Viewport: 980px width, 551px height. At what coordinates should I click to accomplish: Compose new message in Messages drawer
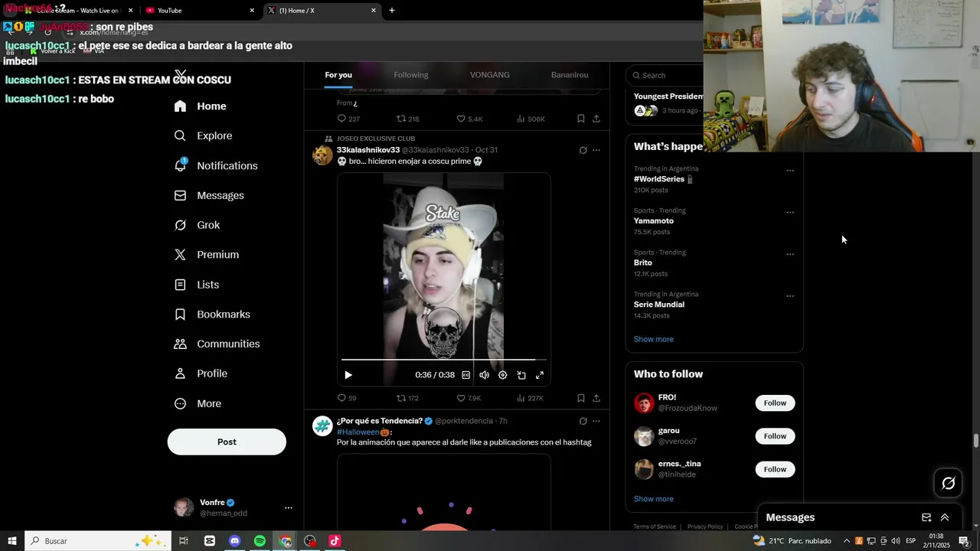pos(926,517)
